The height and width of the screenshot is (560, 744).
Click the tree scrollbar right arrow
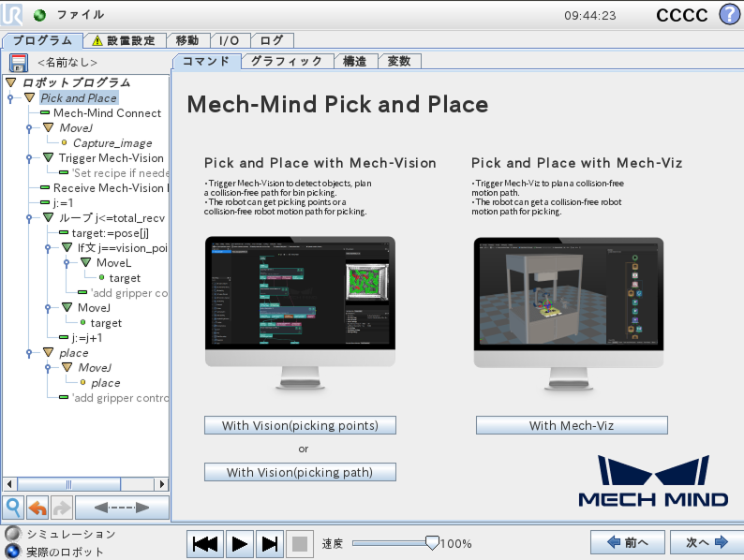tap(161, 484)
